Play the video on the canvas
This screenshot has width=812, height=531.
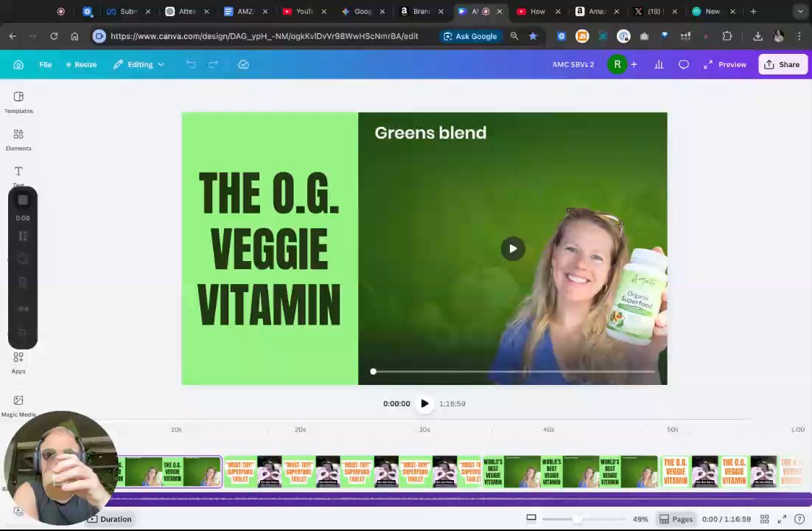(513, 249)
